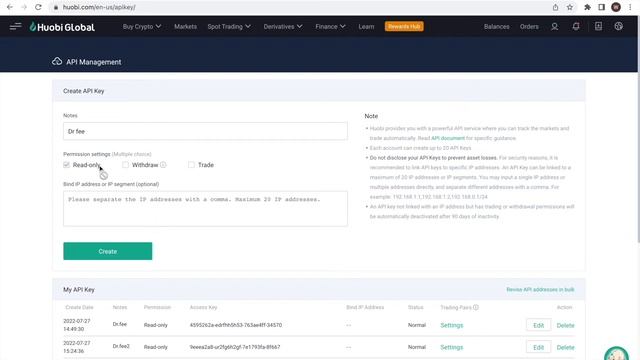
Task: Expand the Finance dropdown
Action: click(x=330, y=27)
